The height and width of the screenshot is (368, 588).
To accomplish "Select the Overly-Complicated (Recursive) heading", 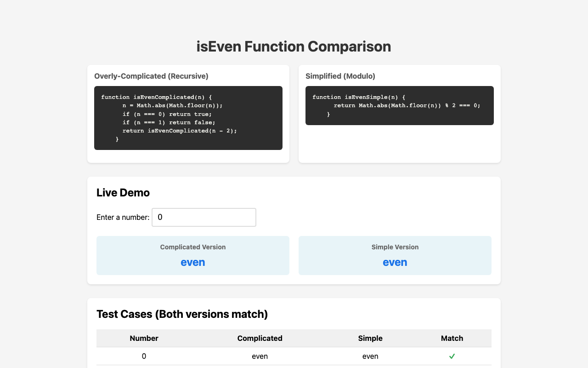I will coord(151,76).
